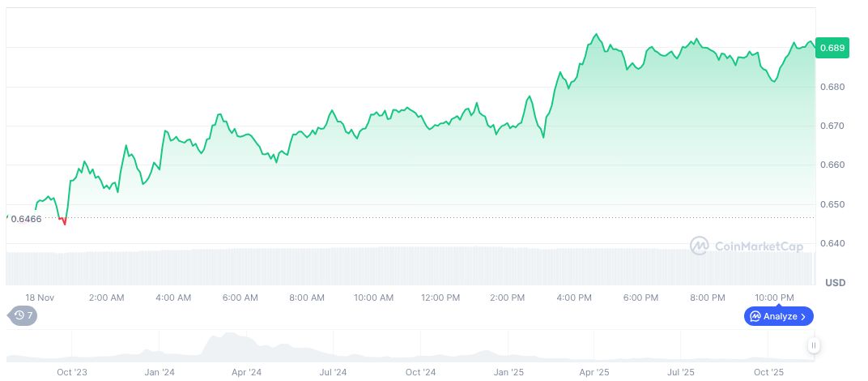
Task: Click the CoinMarketCap watermark logo
Action: tap(700, 246)
